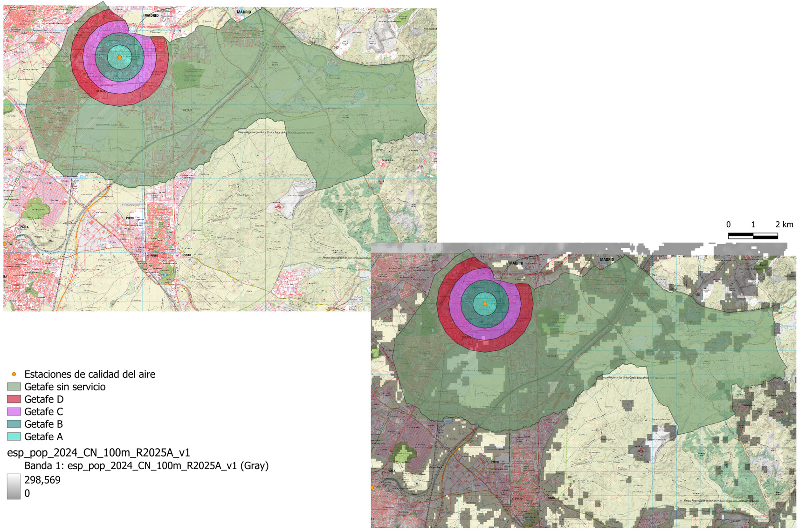Screen dimensions: 799x532
Task: Click the PARLA label on upper map
Action: (24, 227)
